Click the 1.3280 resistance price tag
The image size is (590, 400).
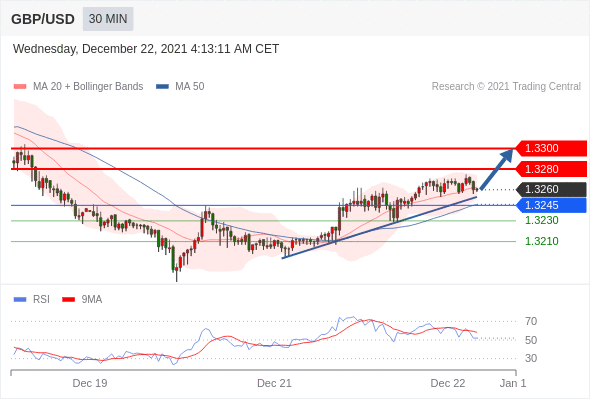tap(551, 169)
